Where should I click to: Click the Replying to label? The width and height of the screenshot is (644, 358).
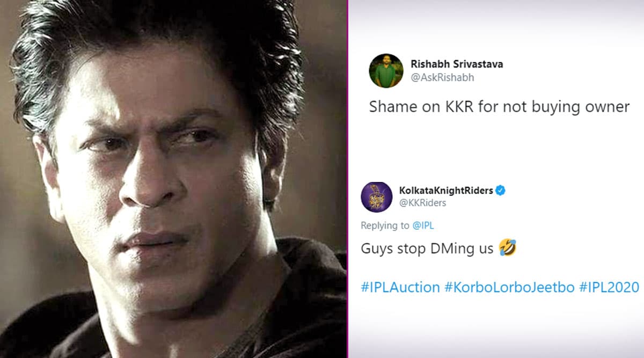click(x=385, y=225)
